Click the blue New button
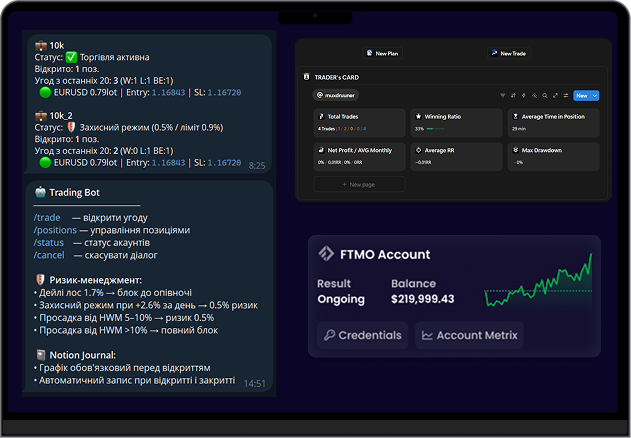This screenshot has width=631, height=438. click(x=582, y=95)
